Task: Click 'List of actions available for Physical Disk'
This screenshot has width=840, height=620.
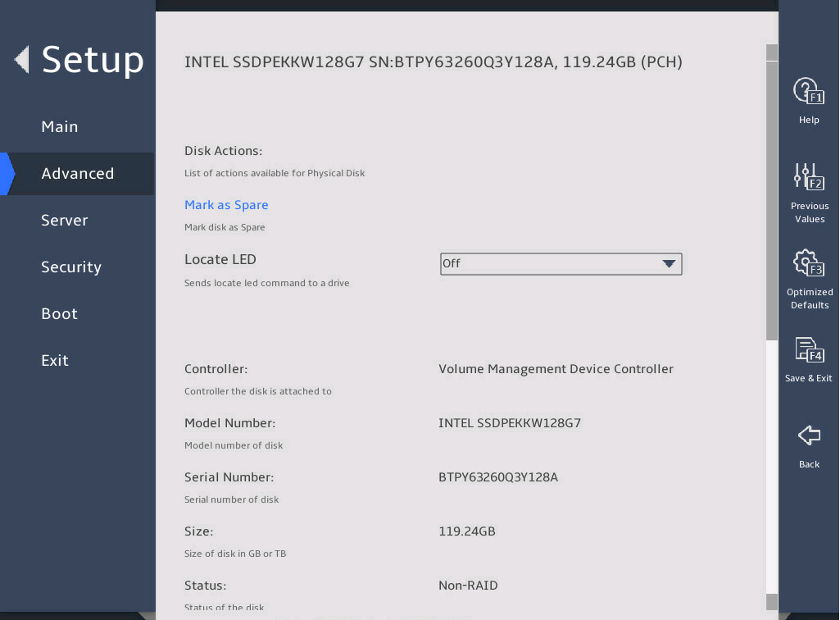Action: pos(275,173)
